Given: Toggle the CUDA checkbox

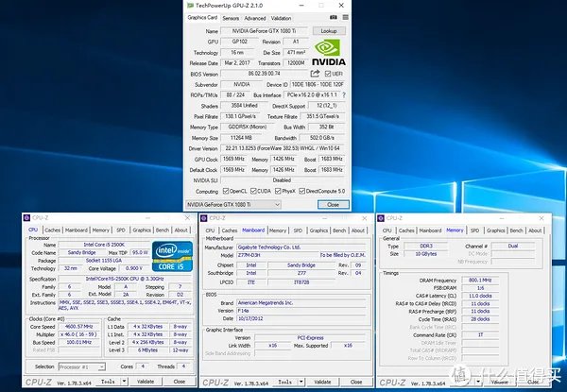Looking at the screenshot, I should 253,191.
